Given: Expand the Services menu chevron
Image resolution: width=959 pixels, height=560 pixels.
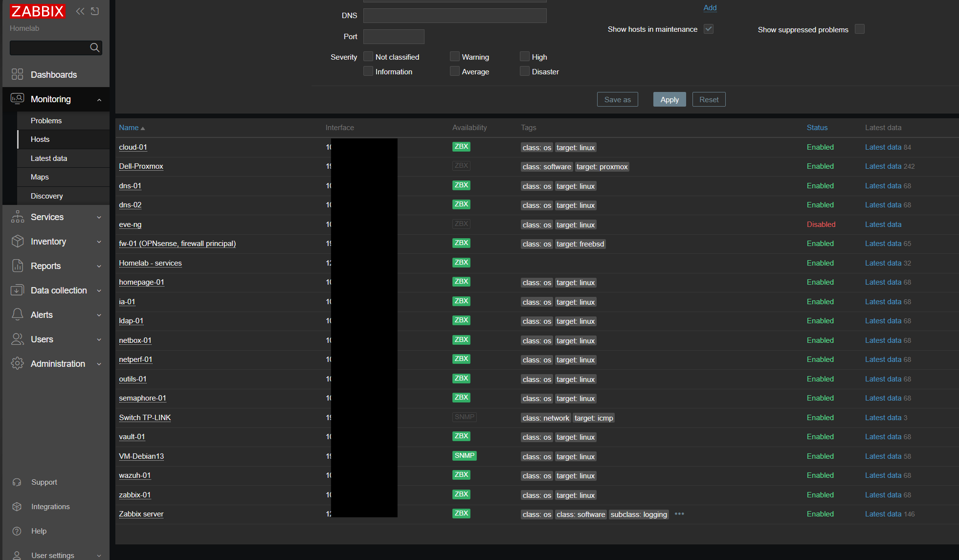Looking at the screenshot, I should (x=99, y=217).
